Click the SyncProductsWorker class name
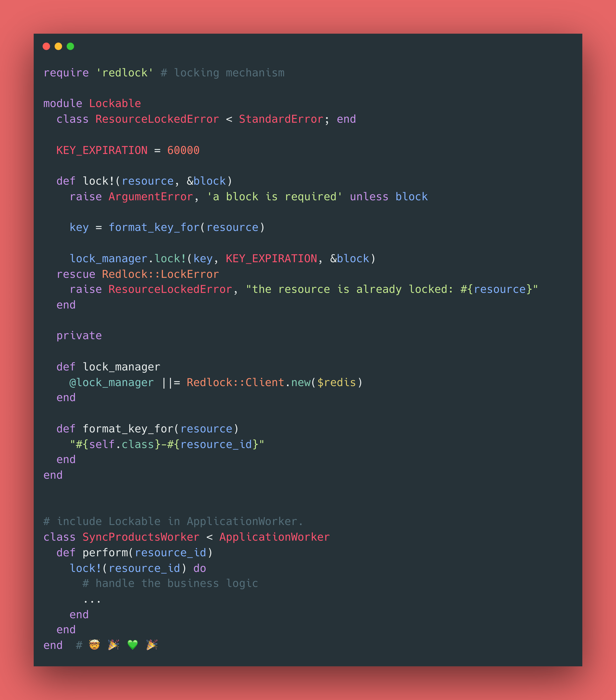616x700 pixels. (x=141, y=537)
